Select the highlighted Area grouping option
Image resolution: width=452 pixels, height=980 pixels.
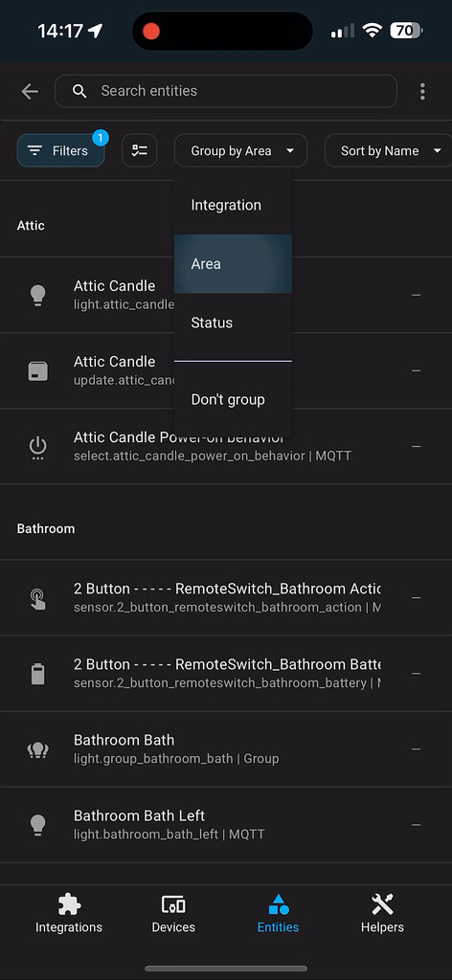click(234, 264)
